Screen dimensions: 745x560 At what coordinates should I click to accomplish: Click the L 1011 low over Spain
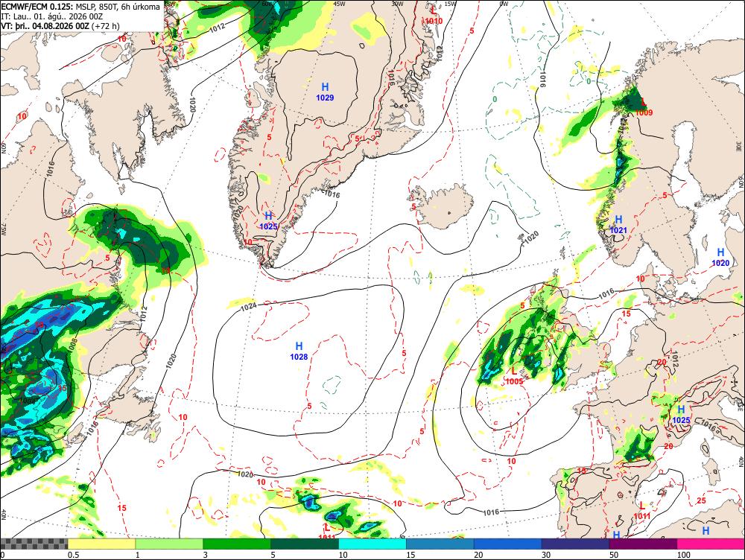pos(642,511)
